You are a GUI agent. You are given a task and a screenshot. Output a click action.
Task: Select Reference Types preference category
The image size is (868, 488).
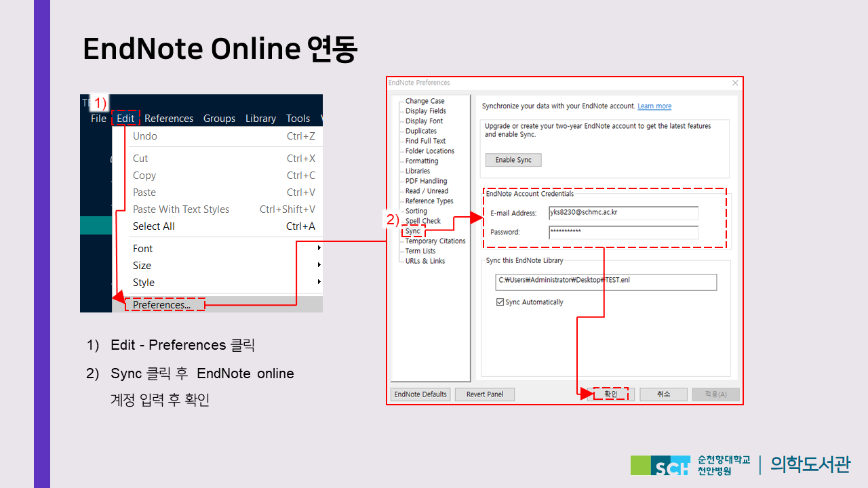(429, 201)
